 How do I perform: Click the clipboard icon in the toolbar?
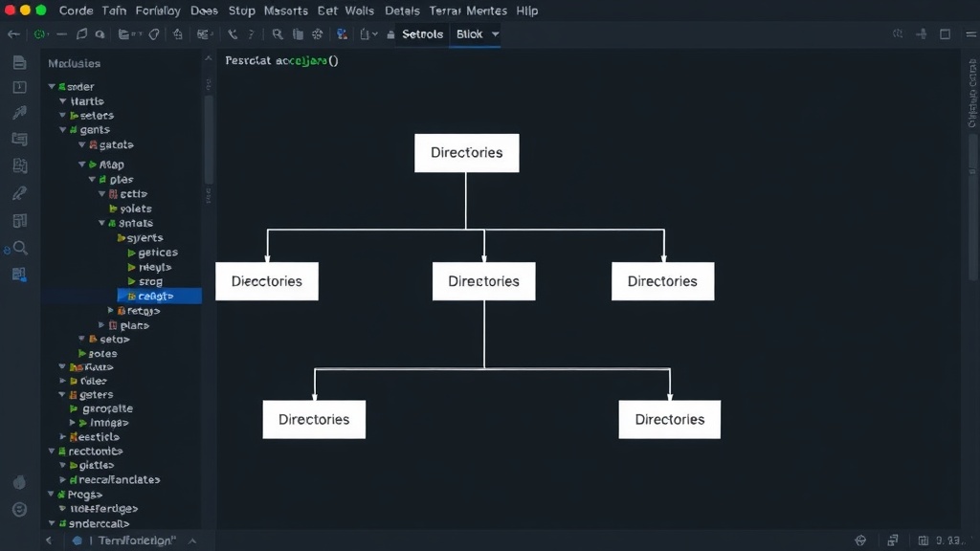pos(299,34)
